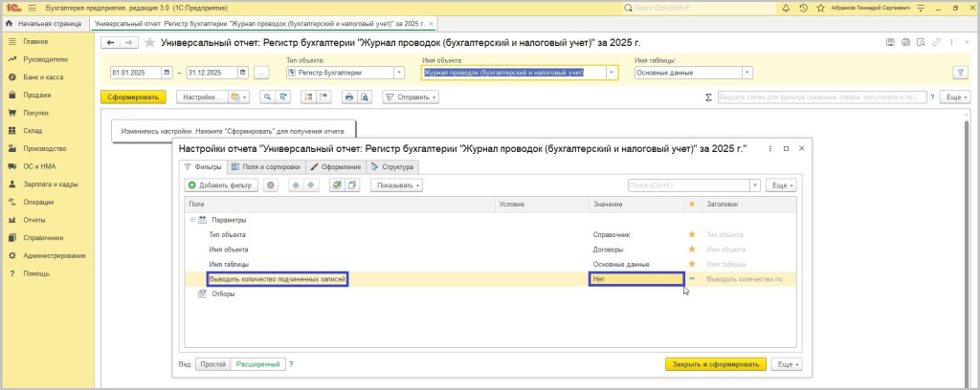Switch view mode to Простой
Image resolution: width=980 pixels, height=390 pixels.
(211, 364)
